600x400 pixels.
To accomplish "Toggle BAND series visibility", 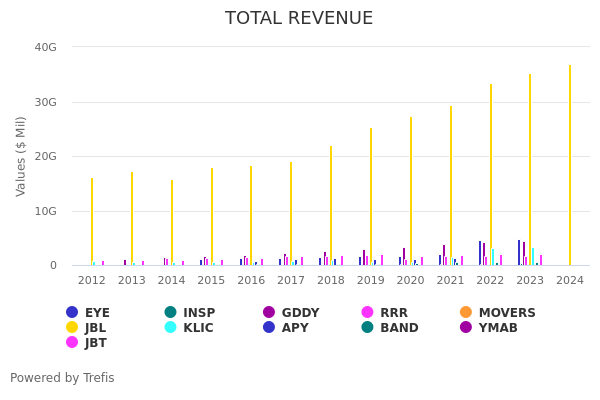I will point(389,328).
